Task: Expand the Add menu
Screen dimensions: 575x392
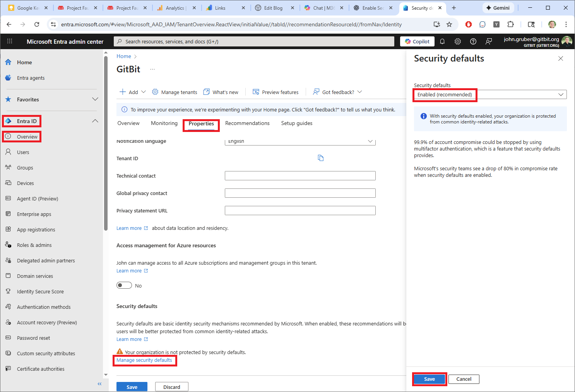Action: (x=132, y=92)
